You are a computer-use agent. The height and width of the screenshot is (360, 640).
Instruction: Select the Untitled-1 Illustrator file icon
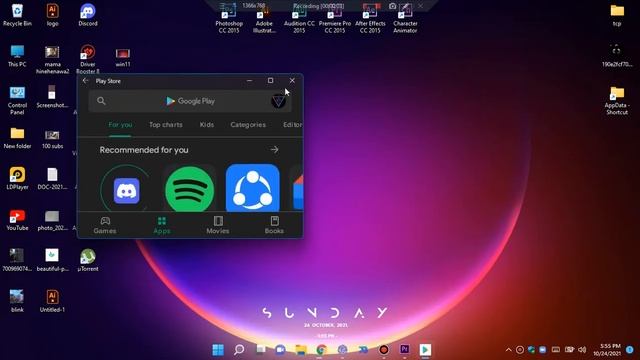[x=52, y=301]
